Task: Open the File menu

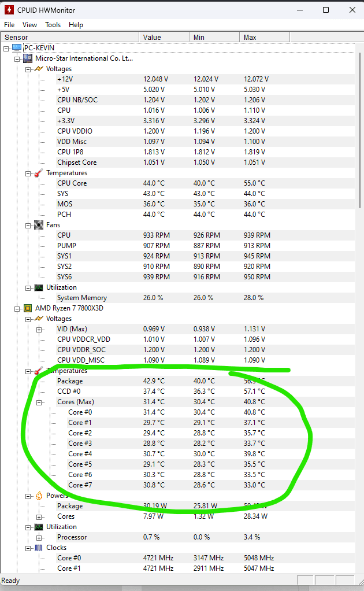Action: tap(9, 25)
